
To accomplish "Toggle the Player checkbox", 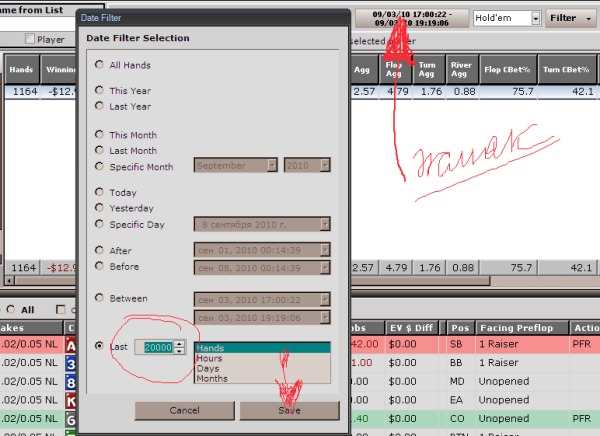I will [x=30, y=39].
